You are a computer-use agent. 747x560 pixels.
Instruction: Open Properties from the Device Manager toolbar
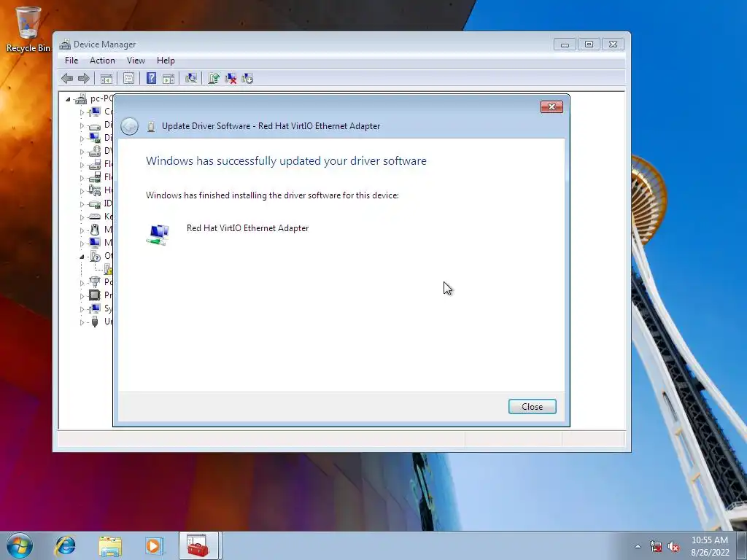[x=128, y=79]
